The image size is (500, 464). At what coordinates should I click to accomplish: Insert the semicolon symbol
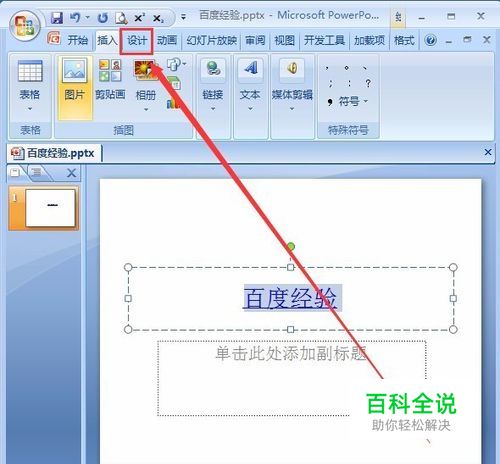(x=330, y=83)
